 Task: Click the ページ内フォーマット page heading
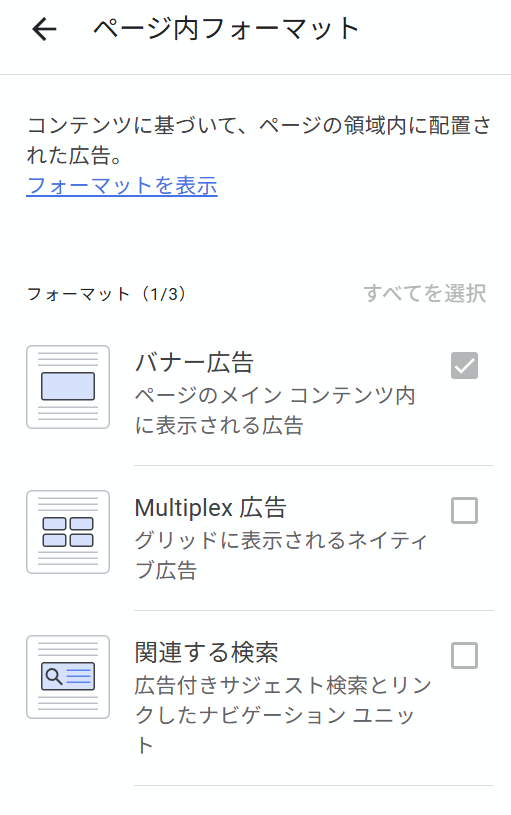[x=226, y=29]
